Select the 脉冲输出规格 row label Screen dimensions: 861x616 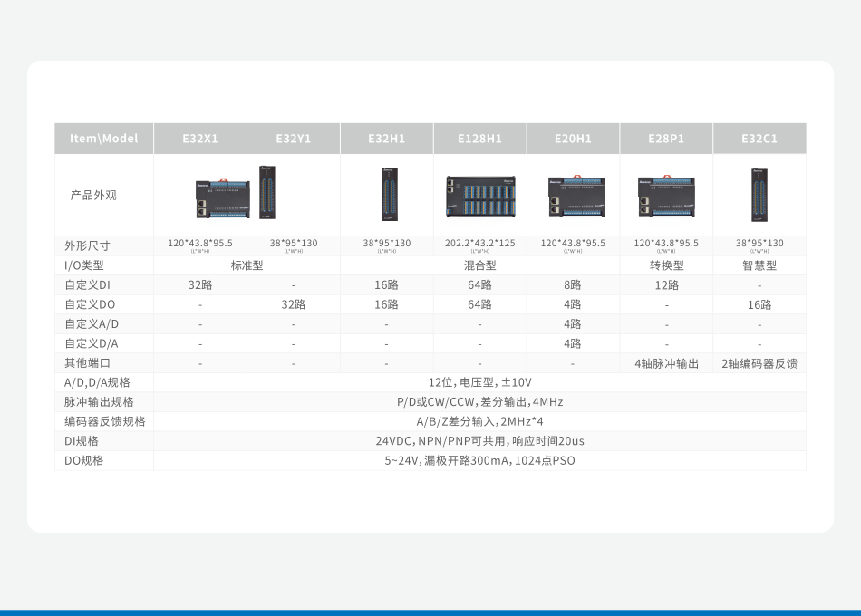(x=99, y=402)
